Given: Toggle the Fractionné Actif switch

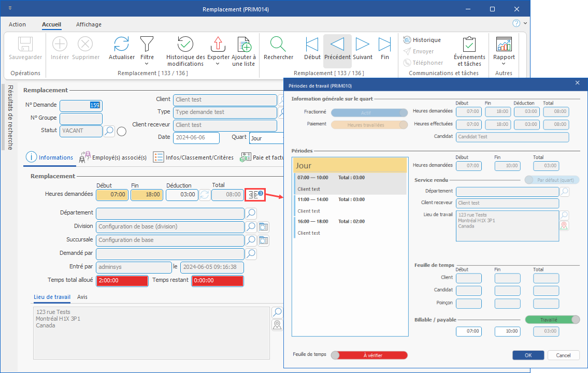Looking at the screenshot, I should (369, 112).
